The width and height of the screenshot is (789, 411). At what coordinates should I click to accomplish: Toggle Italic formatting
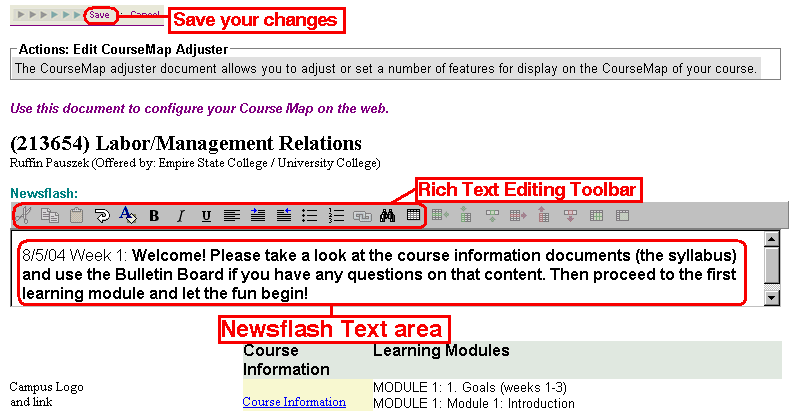pos(180,216)
